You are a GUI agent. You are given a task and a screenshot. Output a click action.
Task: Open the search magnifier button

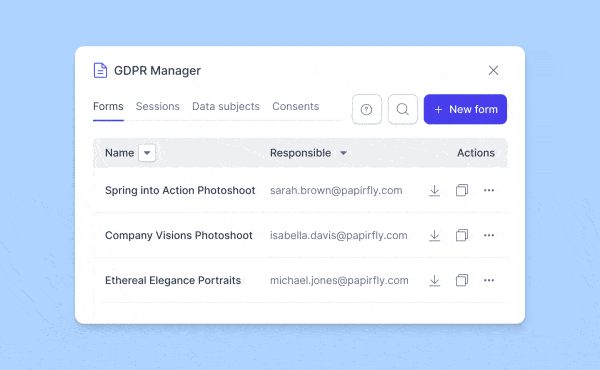pos(403,109)
